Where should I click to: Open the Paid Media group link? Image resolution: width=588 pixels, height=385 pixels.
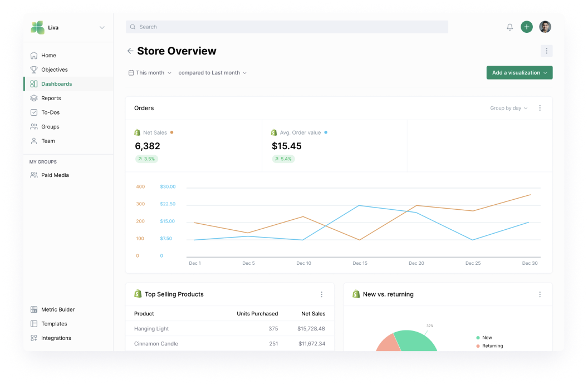click(55, 175)
